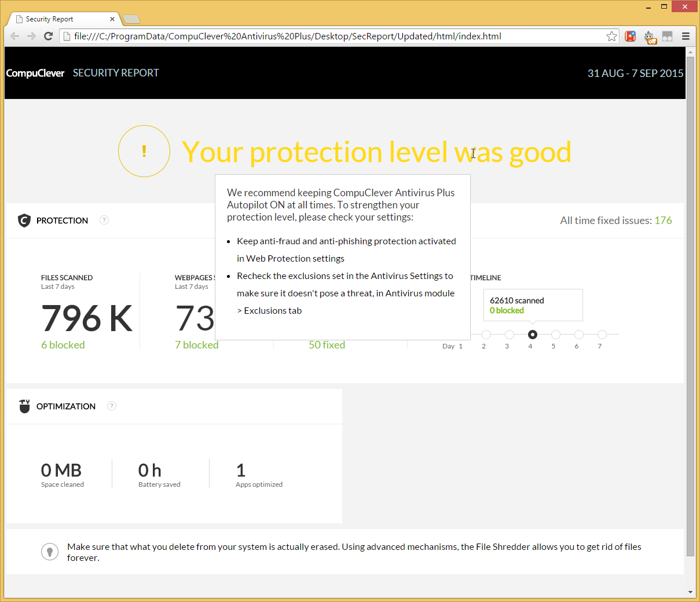Click the address bar URL field

coord(336,36)
